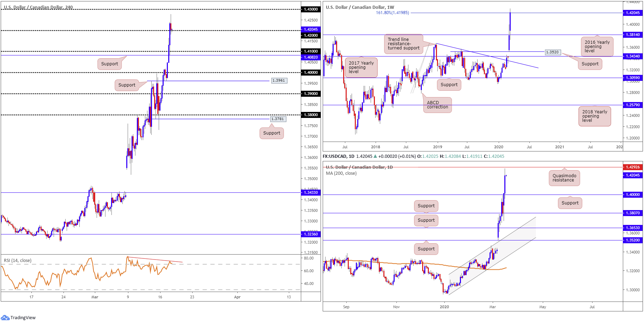
Task: Select the Support callout below the 1.3781 box
Action: point(272,133)
